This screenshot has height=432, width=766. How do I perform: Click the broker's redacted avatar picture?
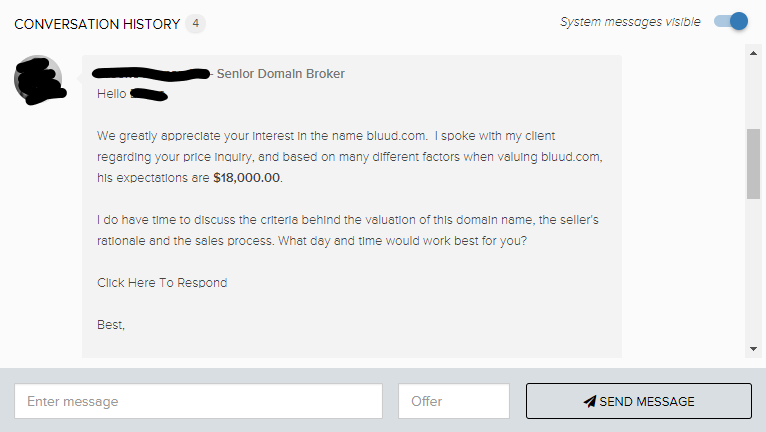[x=39, y=80]
